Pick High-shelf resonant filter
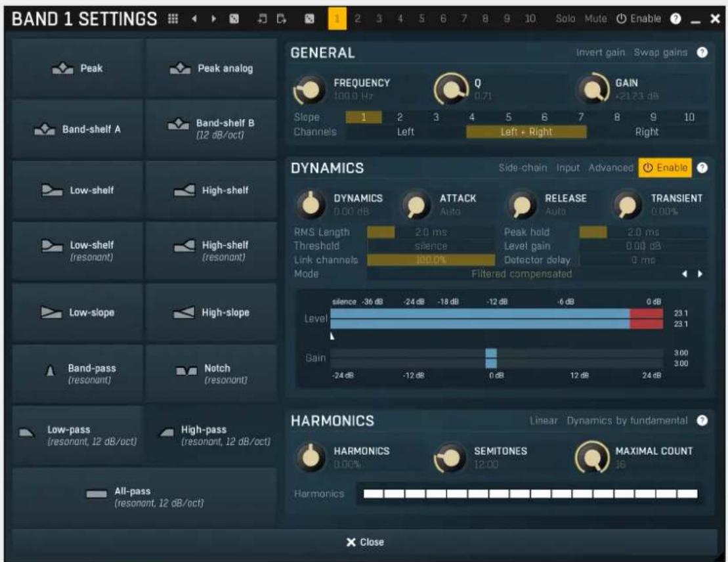 211,251
